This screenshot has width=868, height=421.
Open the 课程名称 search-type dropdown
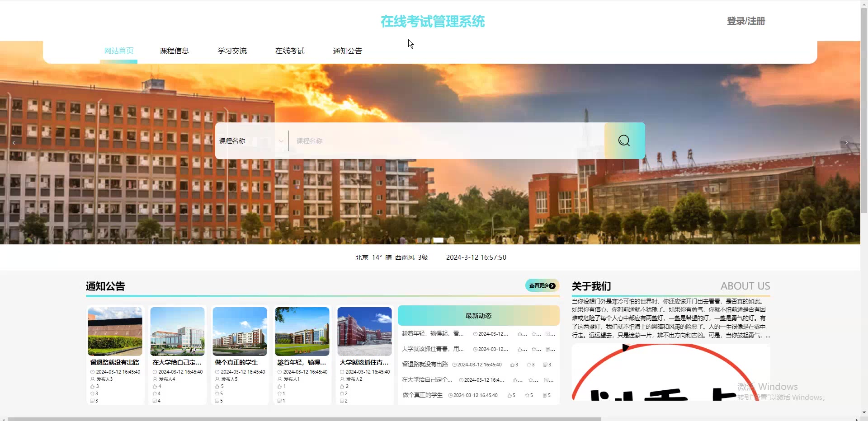(251, 141)
